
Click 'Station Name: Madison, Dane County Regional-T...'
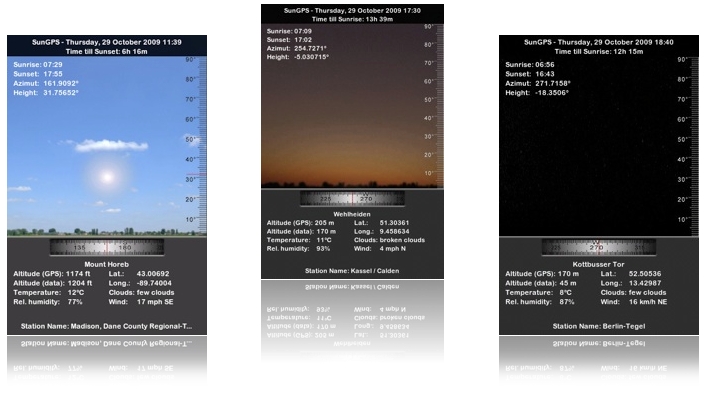(x=107, y=327)
